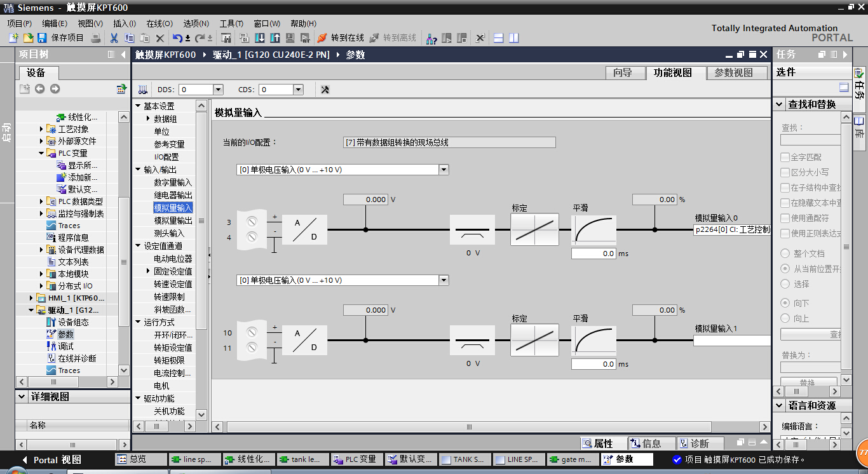Click the Go online button
This screenshot has height=474, width=868.
coord(341,38)
